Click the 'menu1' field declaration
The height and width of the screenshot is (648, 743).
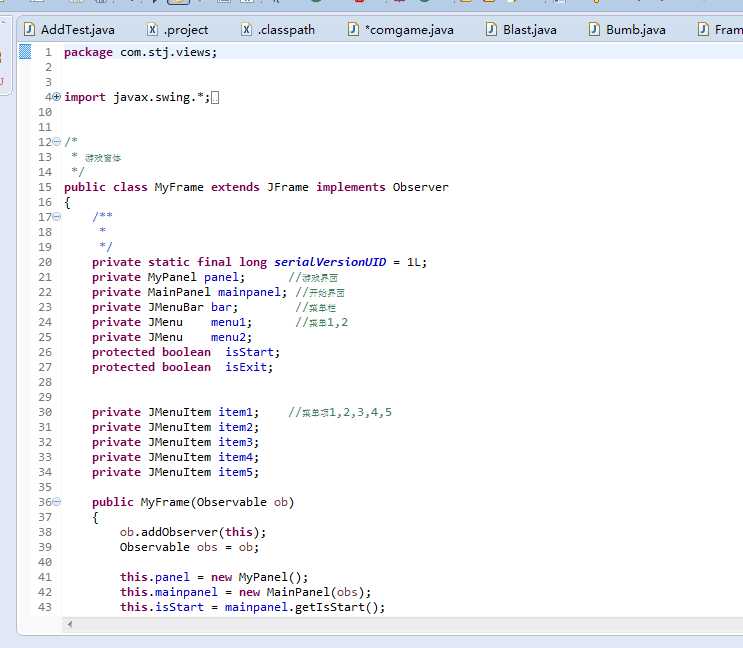[228, 322]
